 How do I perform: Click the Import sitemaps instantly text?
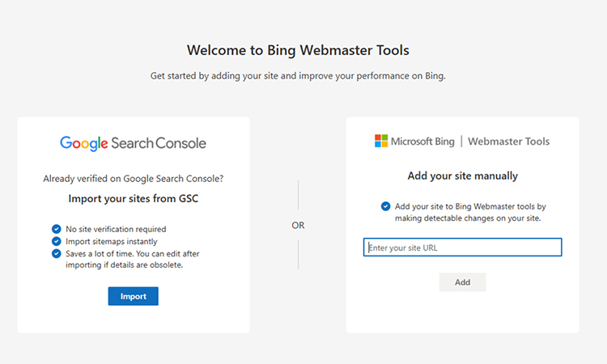pos(112,241)
